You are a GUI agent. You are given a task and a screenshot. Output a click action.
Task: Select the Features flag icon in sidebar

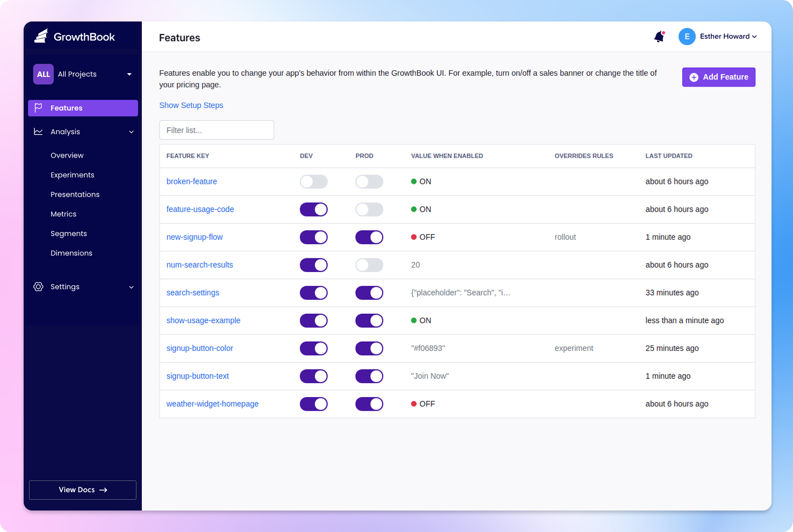click(x=38, y=107)
